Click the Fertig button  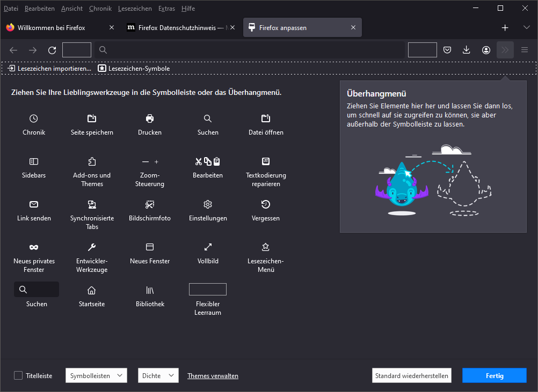495,376
